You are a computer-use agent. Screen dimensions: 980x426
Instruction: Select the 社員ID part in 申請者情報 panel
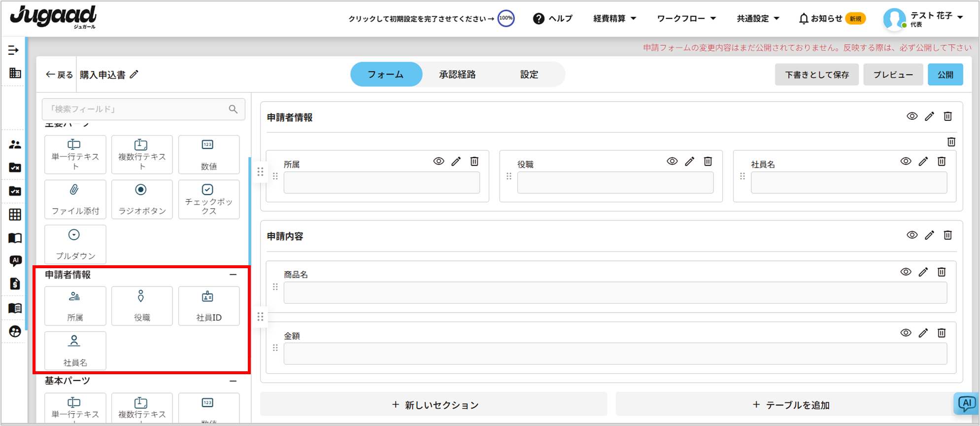point(208,306)
